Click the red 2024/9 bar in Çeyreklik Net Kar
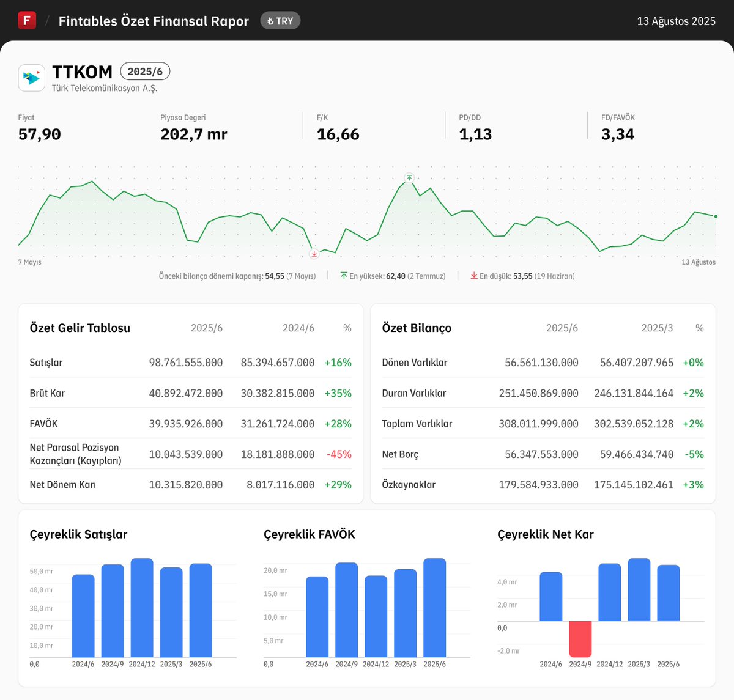Viewport: 734px width, 700px height. coord(580,639)
